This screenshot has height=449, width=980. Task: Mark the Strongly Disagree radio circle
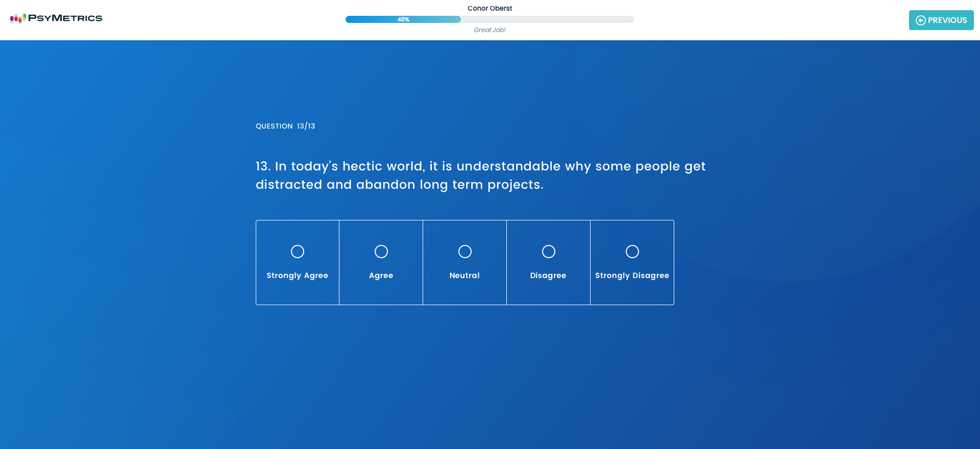632,252
